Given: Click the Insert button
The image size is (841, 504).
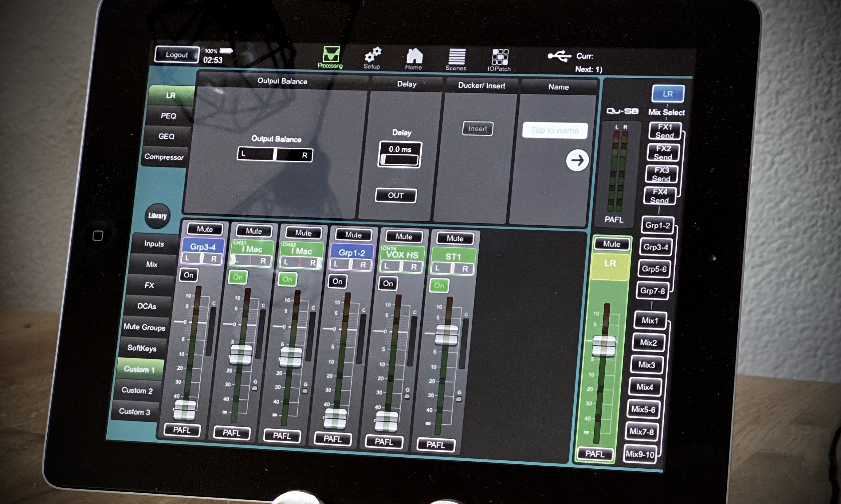Looking at the screenshot, I should (x=477, y=129).
